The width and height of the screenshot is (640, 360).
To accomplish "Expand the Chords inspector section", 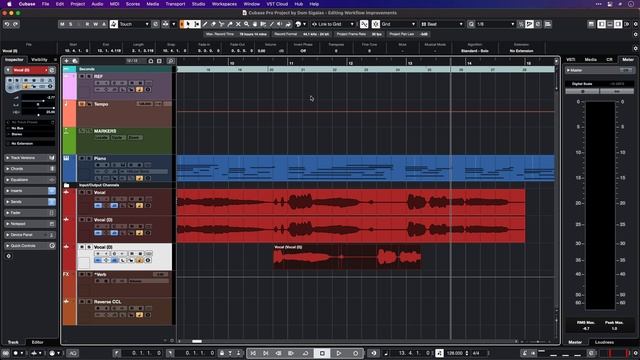I will (30, 169).
